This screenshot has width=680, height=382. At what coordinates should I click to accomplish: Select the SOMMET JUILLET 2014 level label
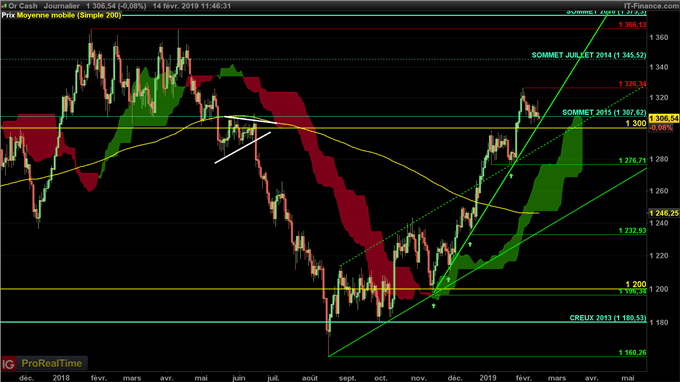pyautogui.click(x=588, y=55)
